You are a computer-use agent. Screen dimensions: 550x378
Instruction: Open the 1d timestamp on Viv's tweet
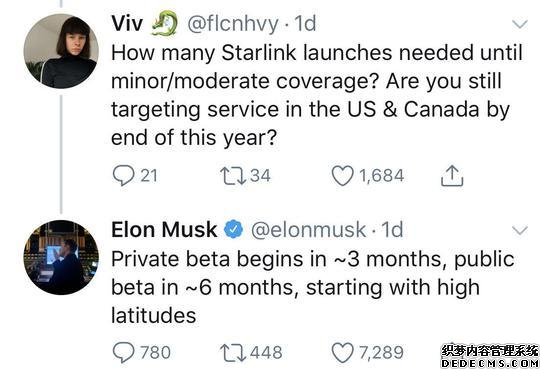pyautogui.click(x=305, y=23)
